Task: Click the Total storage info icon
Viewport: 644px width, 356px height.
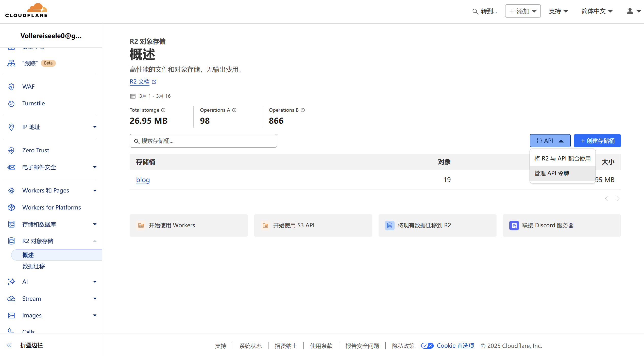Action: pyautogui.click(x=163, y=110)
